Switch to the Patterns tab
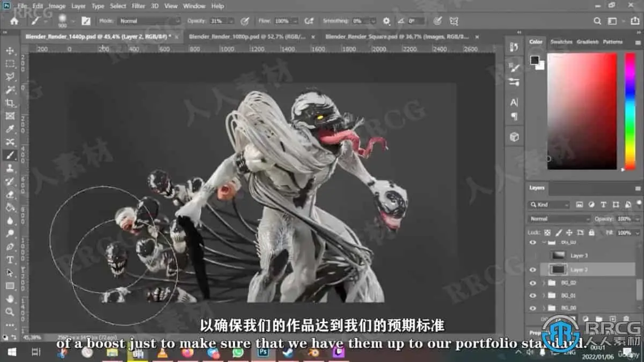Viewport: 644px width, 362px height. pos(612,42)
